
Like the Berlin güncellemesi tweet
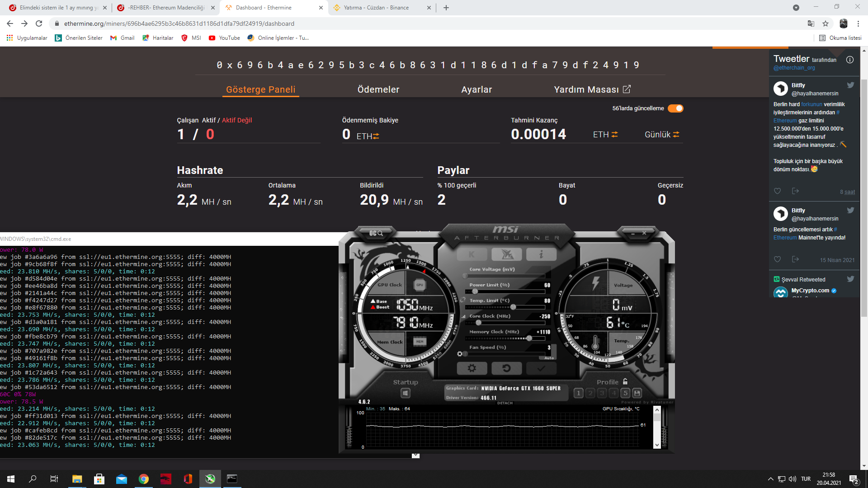click(778, 259)
